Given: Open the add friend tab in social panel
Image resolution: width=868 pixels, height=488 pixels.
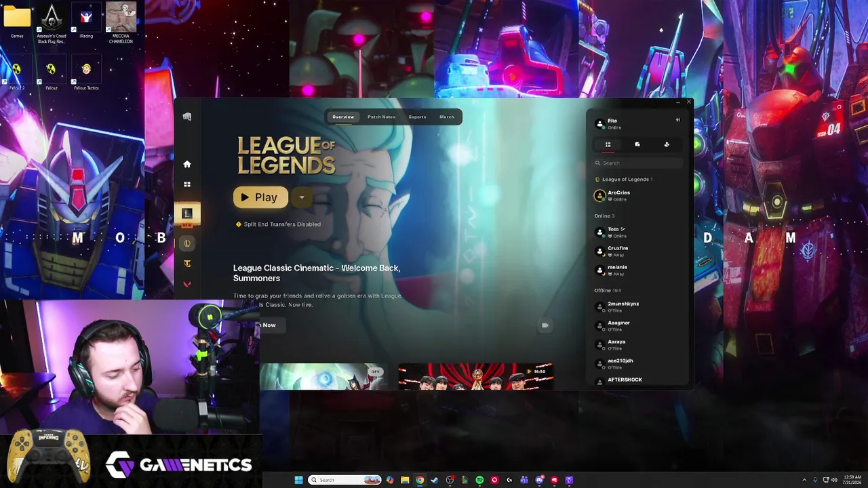Looking at the screenshot, I should click(x=667, y=144).
